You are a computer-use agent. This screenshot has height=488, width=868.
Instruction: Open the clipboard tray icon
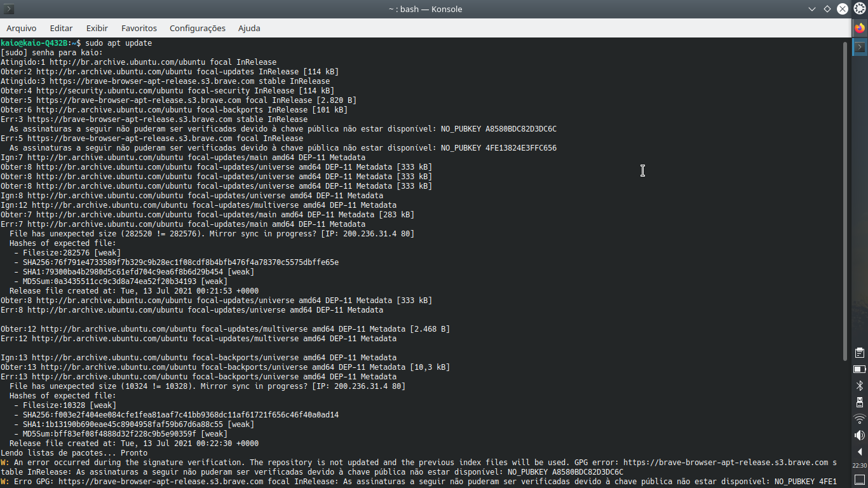(x=860, y=353)
